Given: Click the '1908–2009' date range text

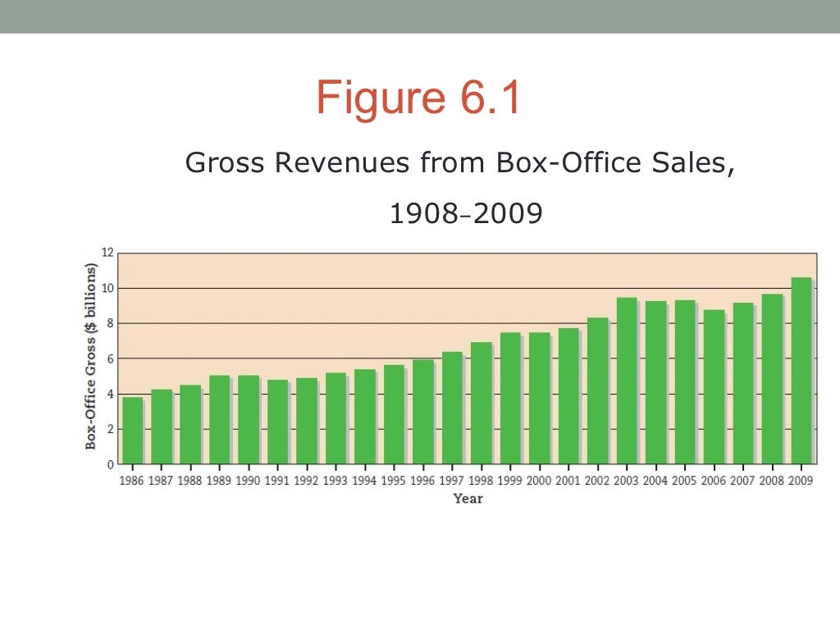Looking at the screenshot, I should pos(466,214).
